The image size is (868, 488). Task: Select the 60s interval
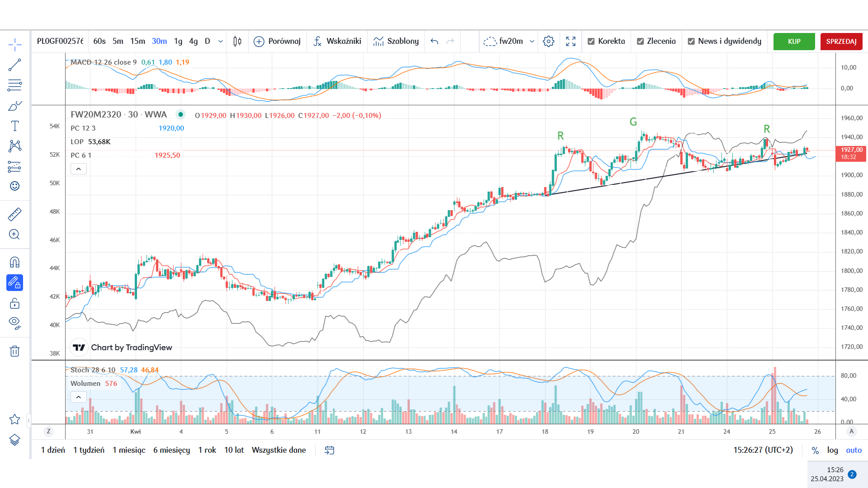(99, 41)
